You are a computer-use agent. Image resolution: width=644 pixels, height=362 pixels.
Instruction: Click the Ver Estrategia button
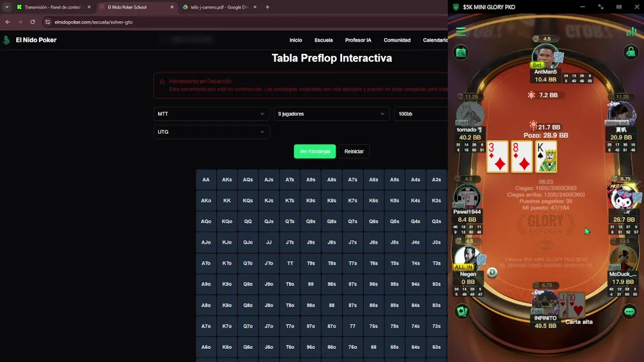[x=315, y=151]
